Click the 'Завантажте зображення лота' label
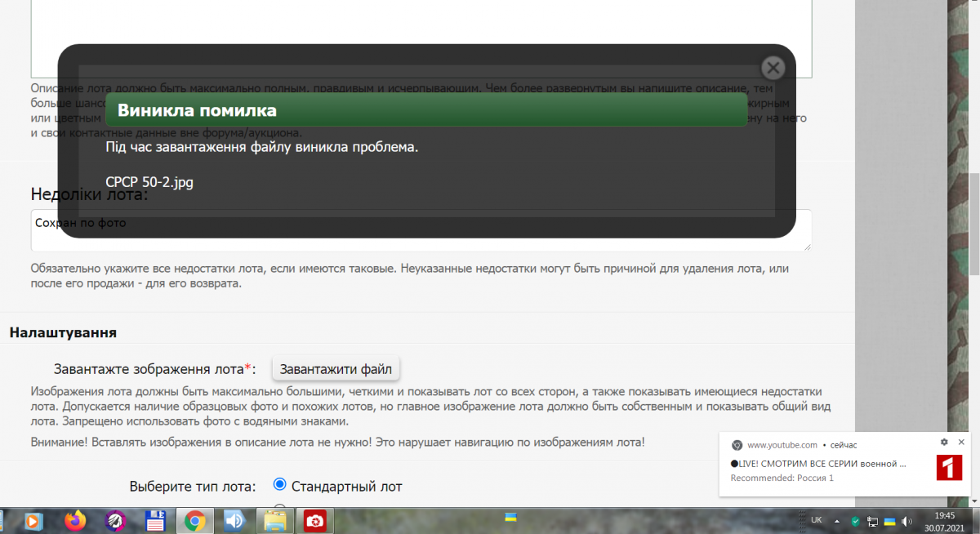 click(x=155, y=369)
